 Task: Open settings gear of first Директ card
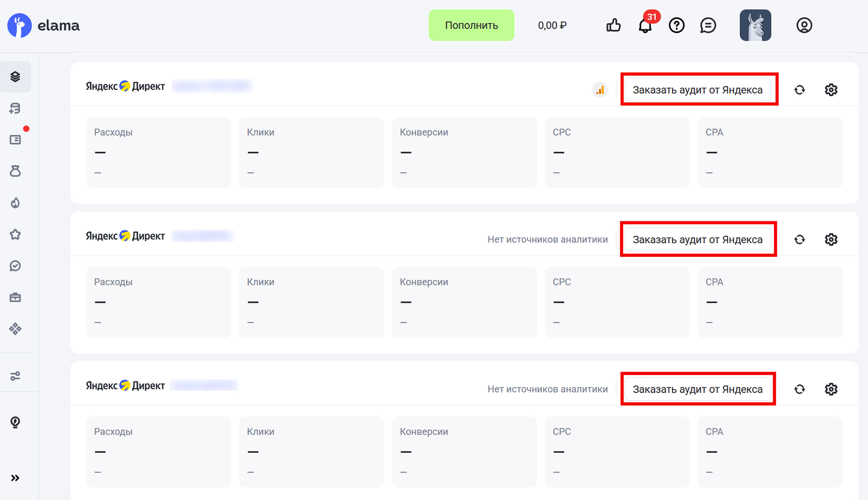coord(831,90)
